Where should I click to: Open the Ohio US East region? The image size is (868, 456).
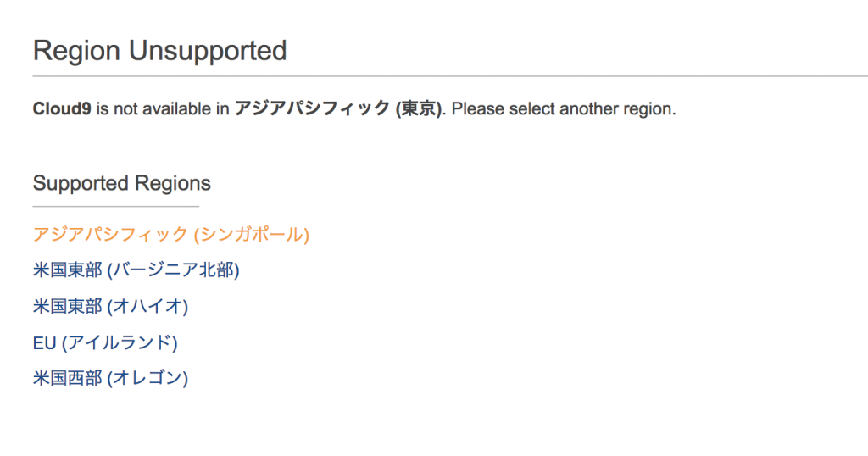[111, 306]
